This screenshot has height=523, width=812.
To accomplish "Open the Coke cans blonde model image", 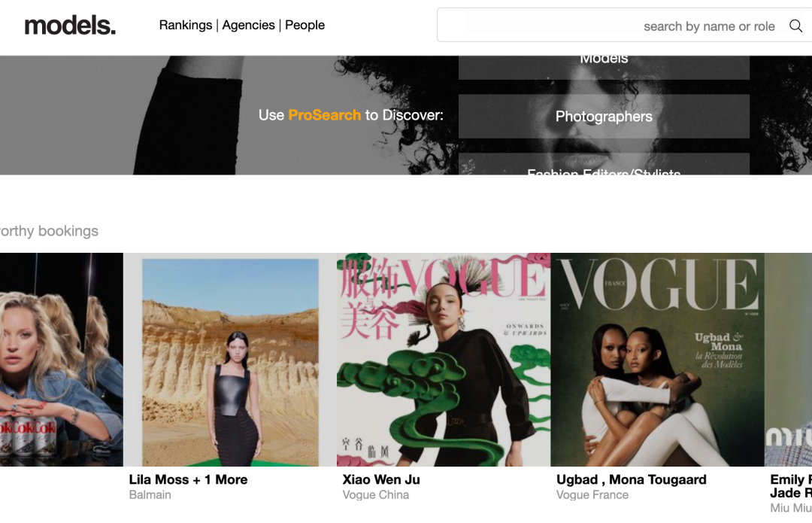I will click(62, 360).
